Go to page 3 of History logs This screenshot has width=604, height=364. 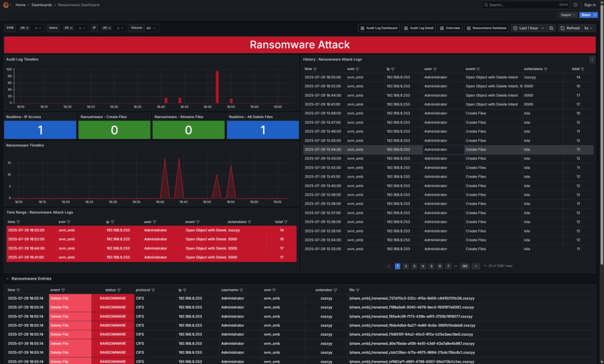[x=414, y=266]
